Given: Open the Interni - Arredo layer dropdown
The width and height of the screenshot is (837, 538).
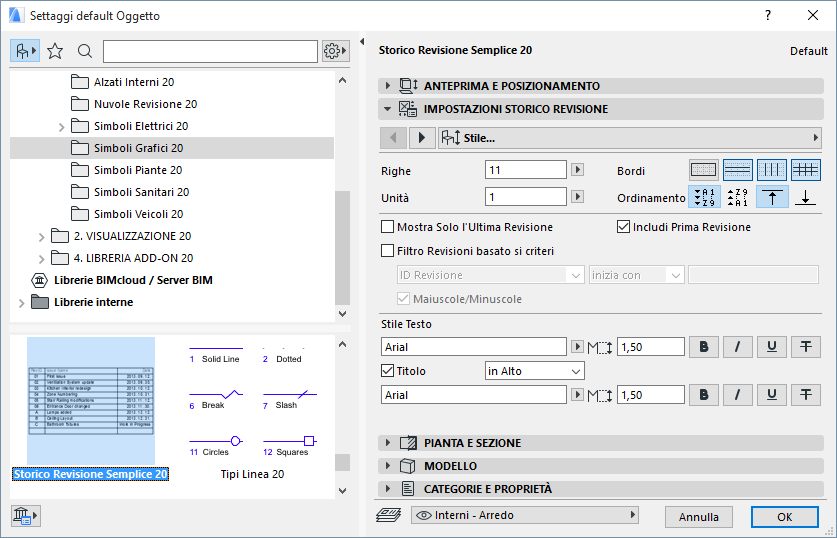Looking at the screenshot, I should point(525,515).
